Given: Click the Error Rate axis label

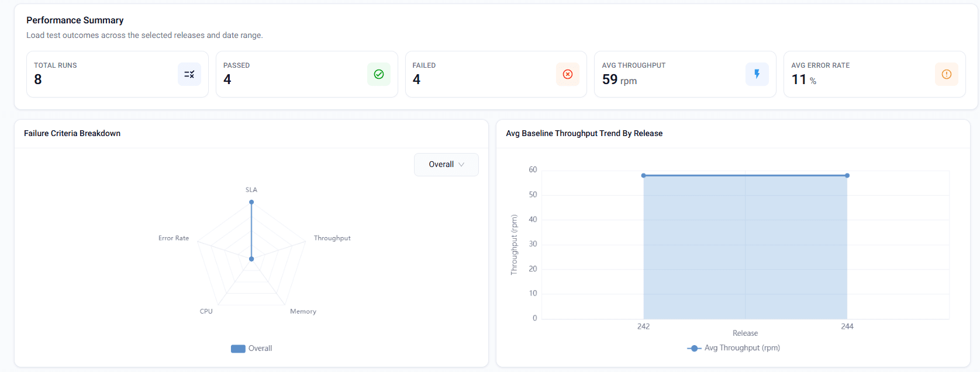Looking at the screenshot, I should click(174, 238).
